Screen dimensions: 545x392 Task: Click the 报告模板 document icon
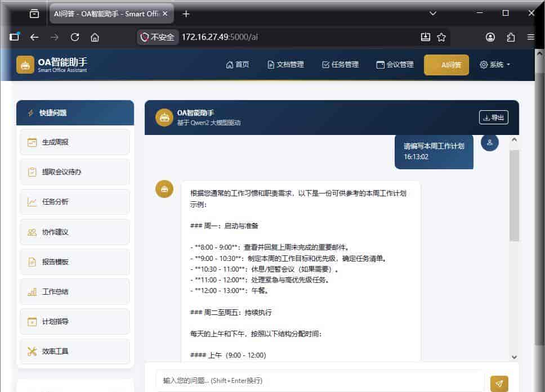pos(32,262)
